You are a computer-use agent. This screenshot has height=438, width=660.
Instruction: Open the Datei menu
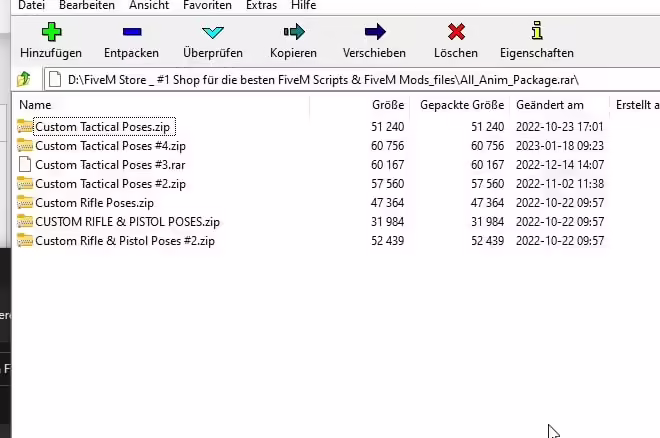[32, 6]
